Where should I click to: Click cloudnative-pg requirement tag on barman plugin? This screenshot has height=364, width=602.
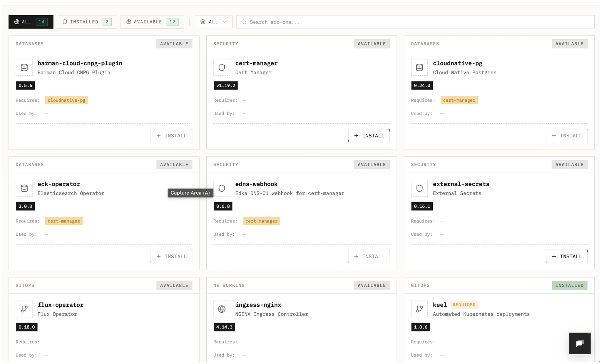tap(66, 100)
